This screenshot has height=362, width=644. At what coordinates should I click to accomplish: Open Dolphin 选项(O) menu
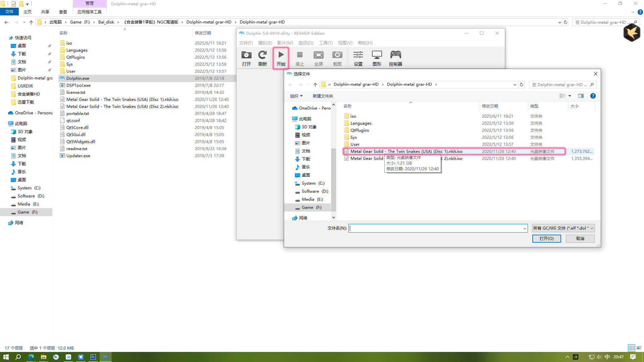point(306,43)
